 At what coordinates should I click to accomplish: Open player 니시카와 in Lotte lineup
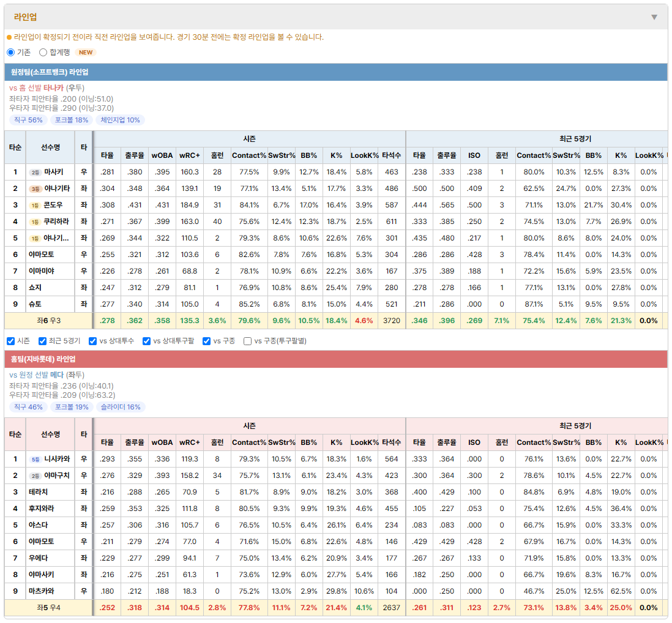(x=57, y=459)
